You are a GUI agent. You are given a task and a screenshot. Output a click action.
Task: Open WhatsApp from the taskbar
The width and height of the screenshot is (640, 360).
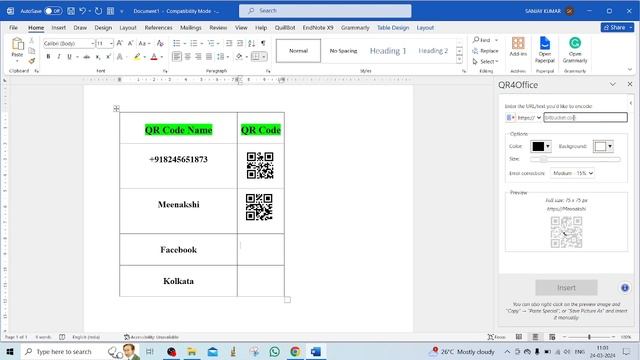[274, 351]
